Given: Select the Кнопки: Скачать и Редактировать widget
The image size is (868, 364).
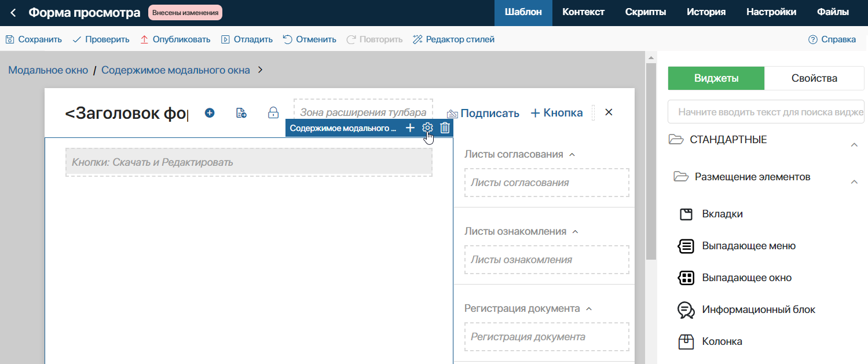Looking at the screenshot, I should coord(249,162).
